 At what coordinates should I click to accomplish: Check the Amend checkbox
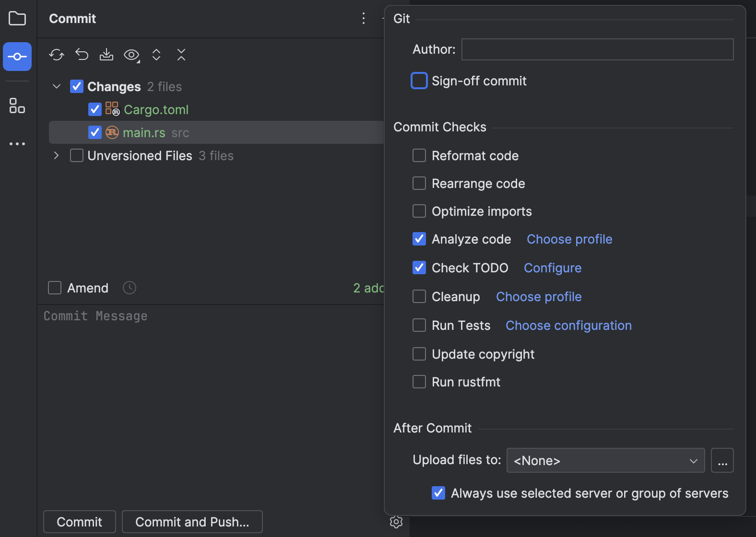click(x=55, y=288)
